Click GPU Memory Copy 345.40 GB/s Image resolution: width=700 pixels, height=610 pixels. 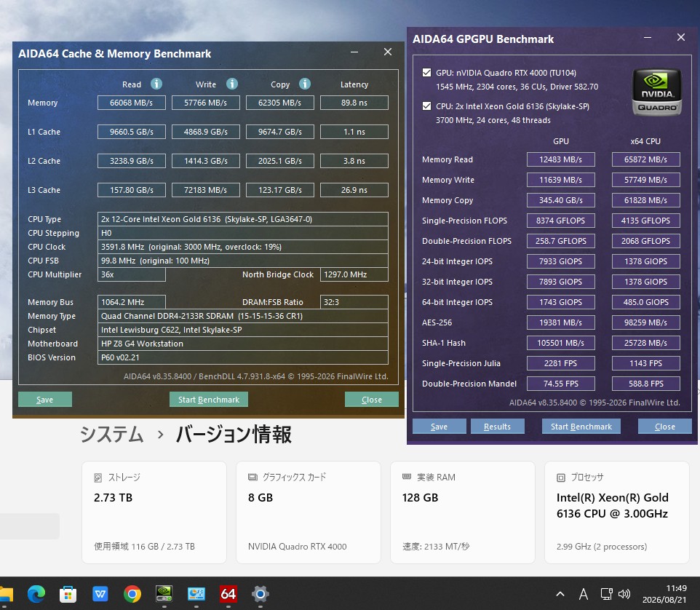click(561, 200)
